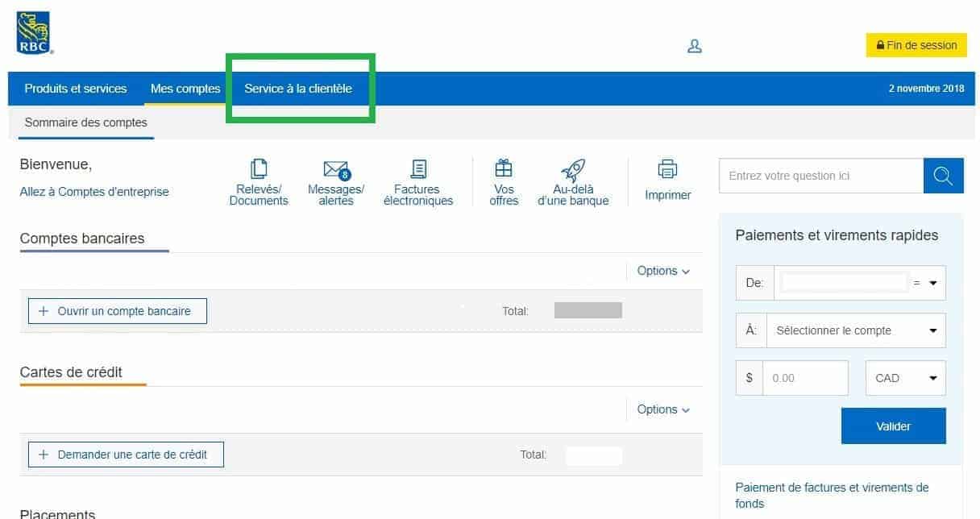
Task: Select the Sommaire des comptes tab
Action: pos(86,122)
